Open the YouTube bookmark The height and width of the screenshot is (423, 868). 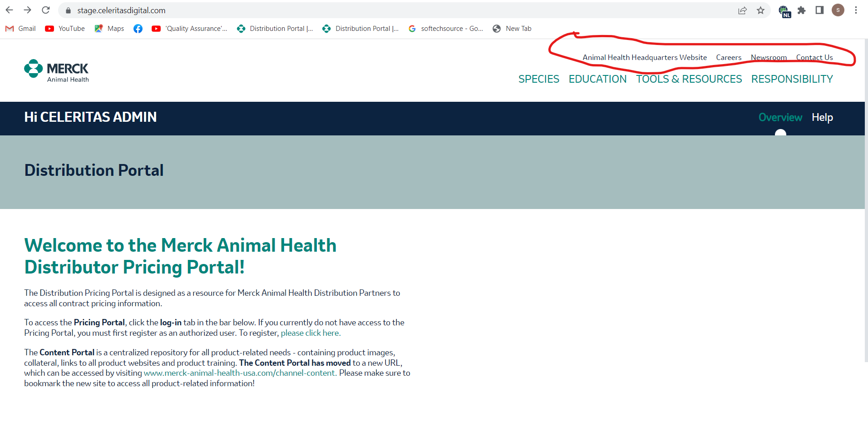[x=65, y=29]
